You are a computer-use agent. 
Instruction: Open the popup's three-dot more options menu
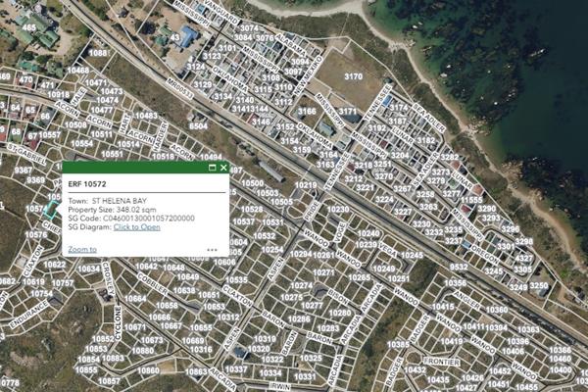212,250
